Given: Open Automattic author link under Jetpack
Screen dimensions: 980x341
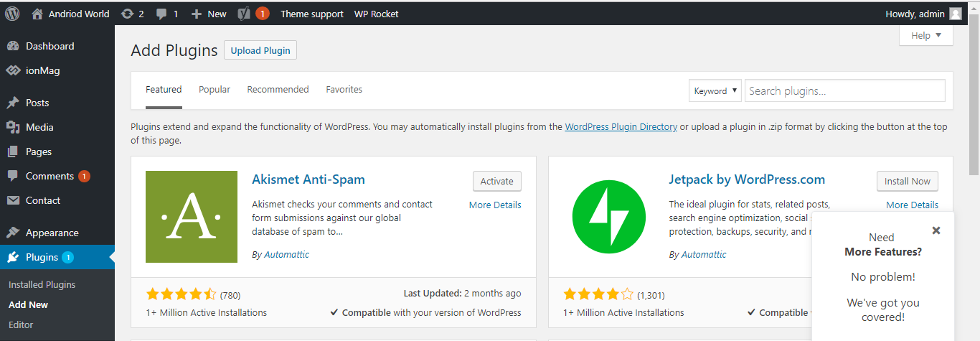Looking at the screenshot, I should pos(704,254).
